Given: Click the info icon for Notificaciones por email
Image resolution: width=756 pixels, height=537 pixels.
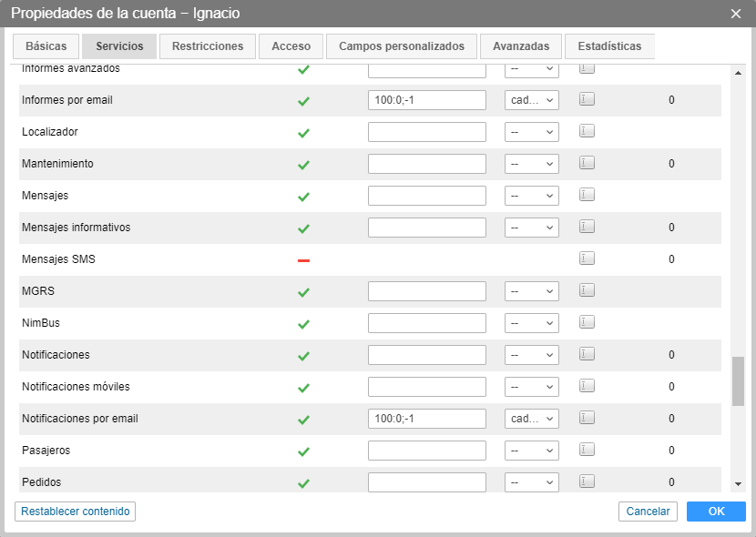Looking at the screenshot, I should (587, 418).
